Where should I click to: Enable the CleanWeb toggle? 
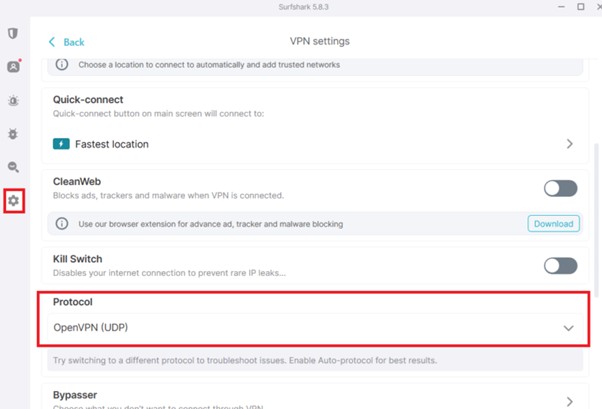[x=560, y=188]
